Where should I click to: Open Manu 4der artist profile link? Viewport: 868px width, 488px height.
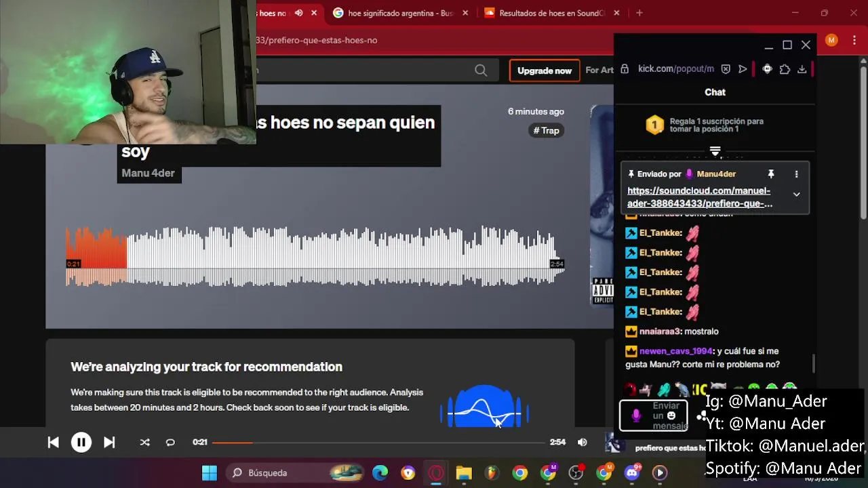(x=148, y=173)
